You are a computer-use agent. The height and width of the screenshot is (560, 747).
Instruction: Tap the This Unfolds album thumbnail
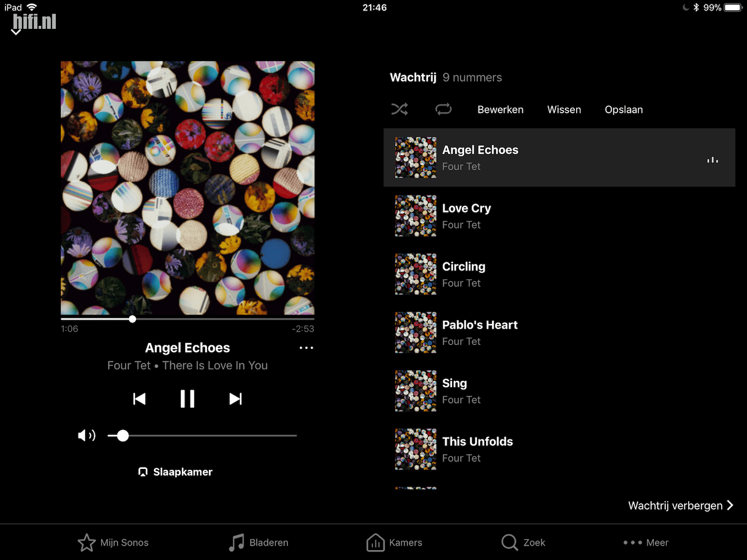click(416, 449)
